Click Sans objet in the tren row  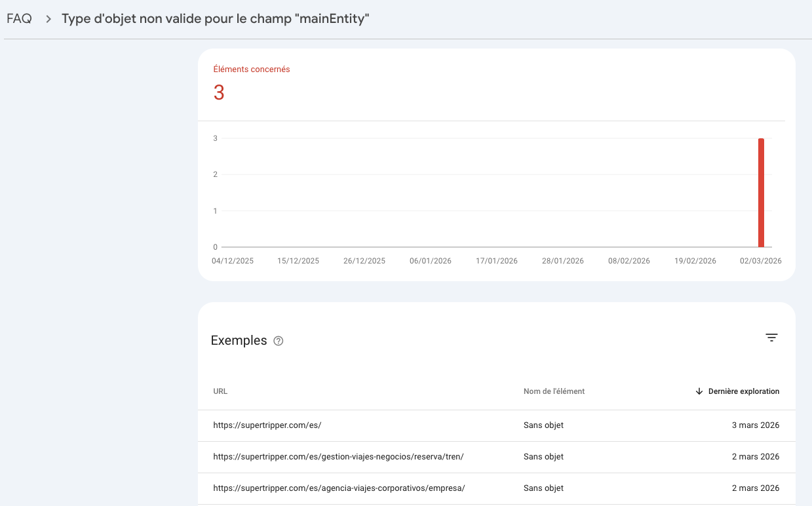click(543, 457)
